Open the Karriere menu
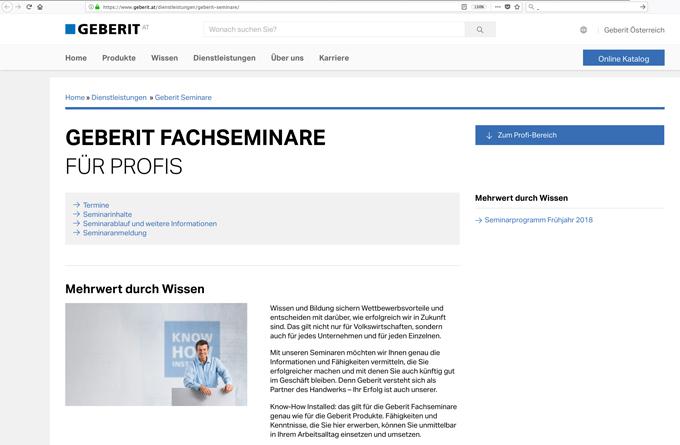Screen dimensions: 680x445 334,58
